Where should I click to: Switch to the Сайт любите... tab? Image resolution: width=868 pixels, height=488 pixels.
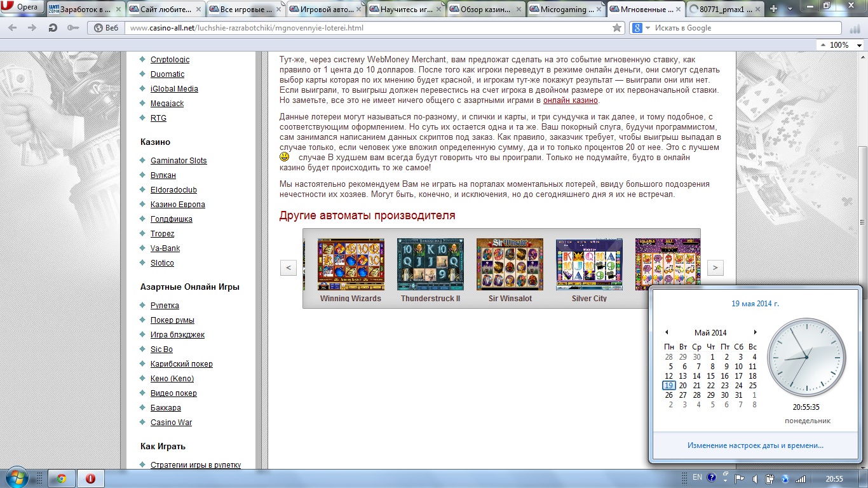pos(166,9)
